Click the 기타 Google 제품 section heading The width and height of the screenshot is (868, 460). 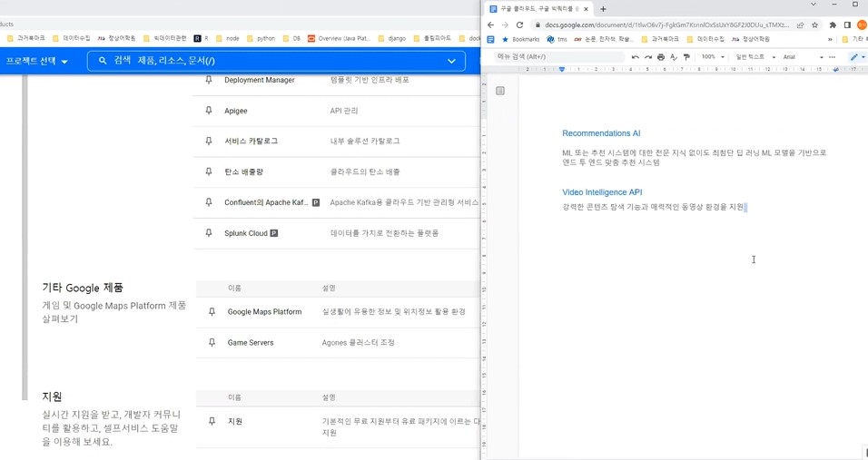(x=83, y=288)
